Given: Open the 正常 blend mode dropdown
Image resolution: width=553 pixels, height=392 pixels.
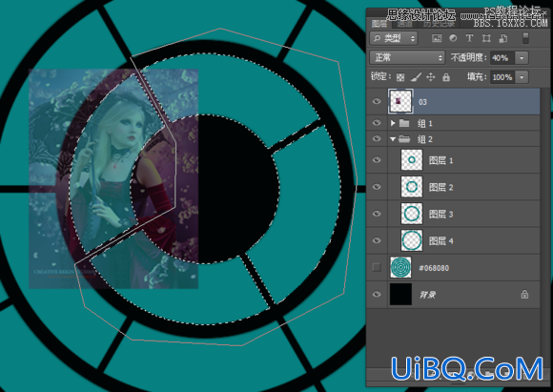Looking at the screenshot, I should [407, 57].
